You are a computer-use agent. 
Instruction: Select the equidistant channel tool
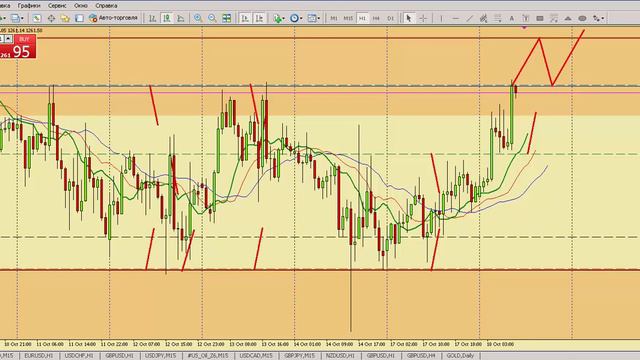[x=484, y=18]
